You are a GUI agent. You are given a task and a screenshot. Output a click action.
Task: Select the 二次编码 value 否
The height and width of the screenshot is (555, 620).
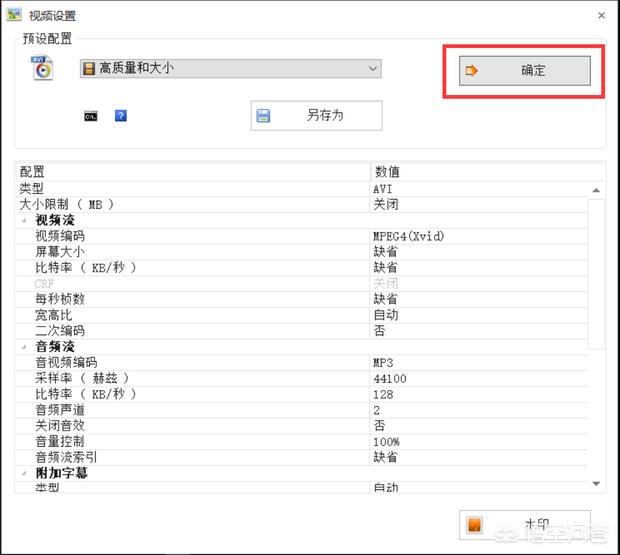coord(379,330)
